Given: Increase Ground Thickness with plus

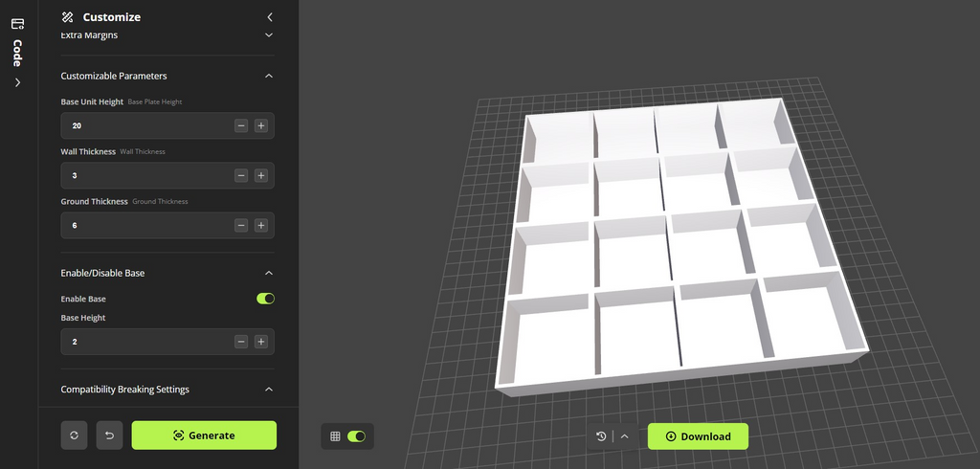Looking at the screenshot, I should [x=261, y=225].
